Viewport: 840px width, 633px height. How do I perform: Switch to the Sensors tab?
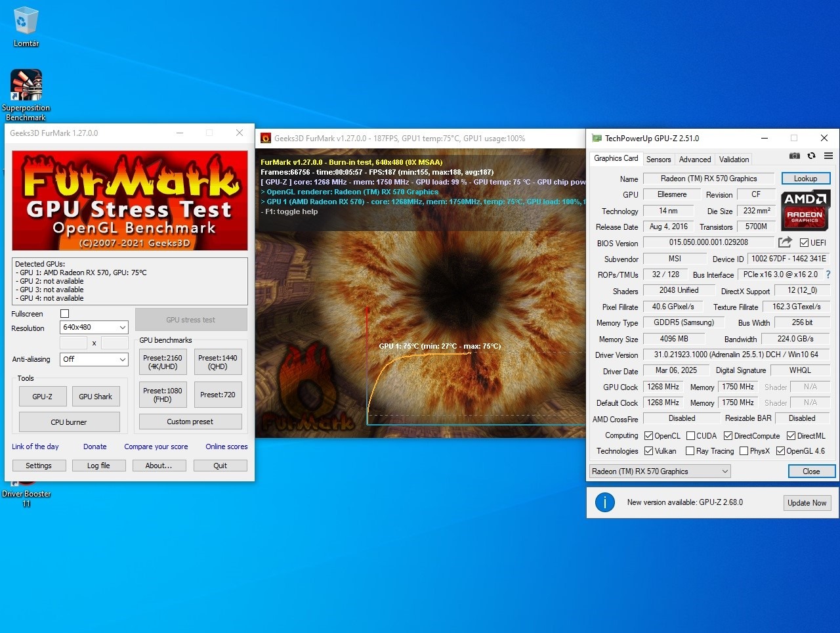pos(658,160)
